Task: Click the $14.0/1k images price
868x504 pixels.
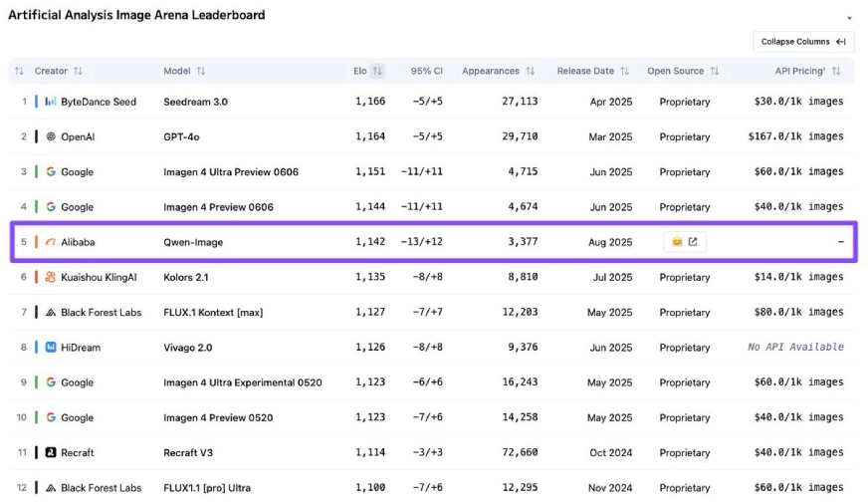Action: (798, 277)
